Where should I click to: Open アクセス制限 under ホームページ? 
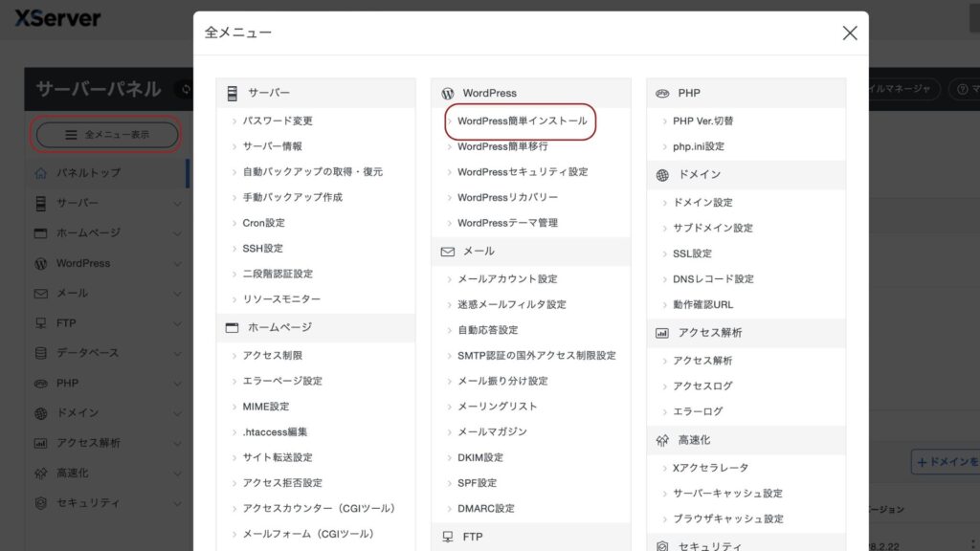(273, 356)
